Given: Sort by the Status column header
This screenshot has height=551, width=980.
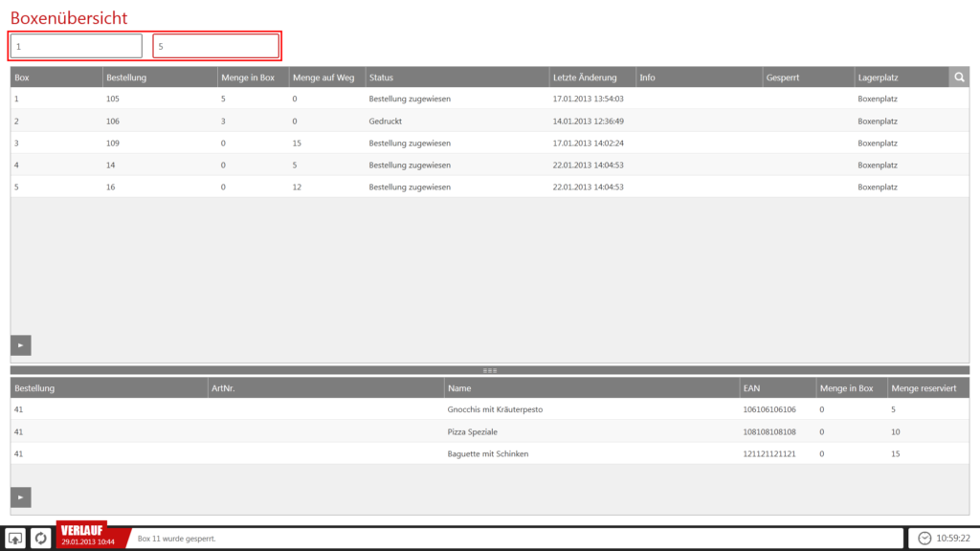Looking at the screenshot, I should click(x=456, y=77).
